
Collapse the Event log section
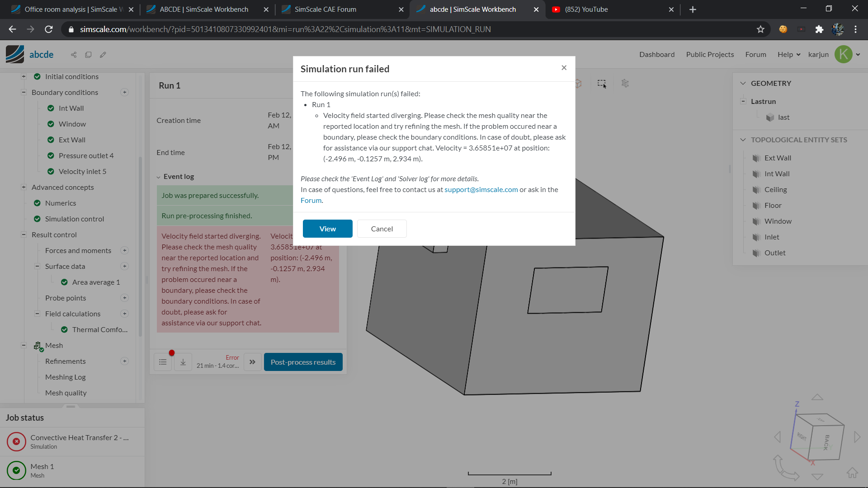[x=159, y=177]
